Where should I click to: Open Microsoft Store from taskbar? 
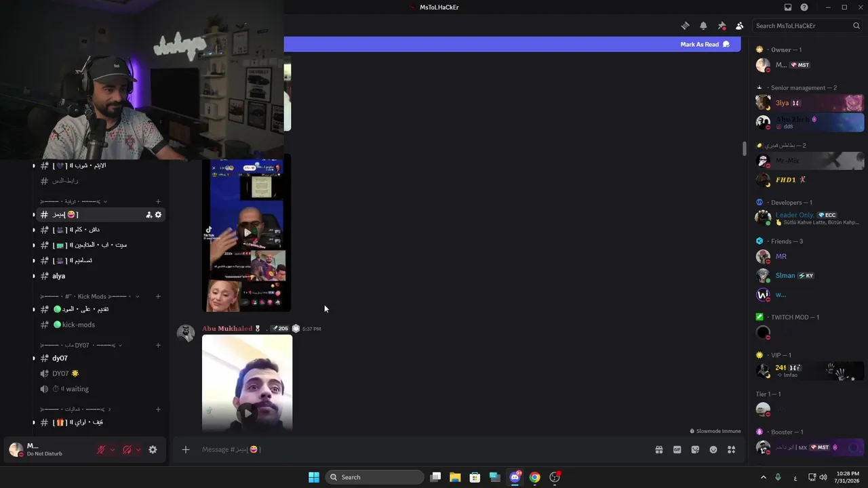(475, 477)
